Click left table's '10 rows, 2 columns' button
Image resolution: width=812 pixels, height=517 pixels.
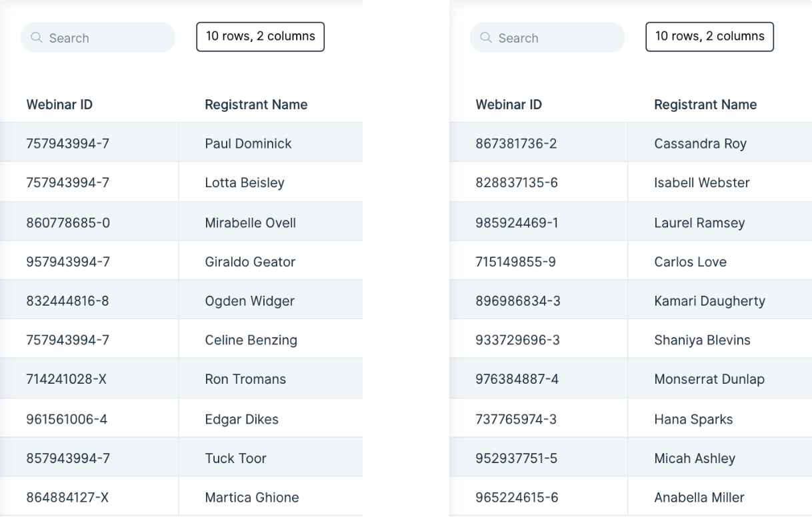click(x=261, y=37)
